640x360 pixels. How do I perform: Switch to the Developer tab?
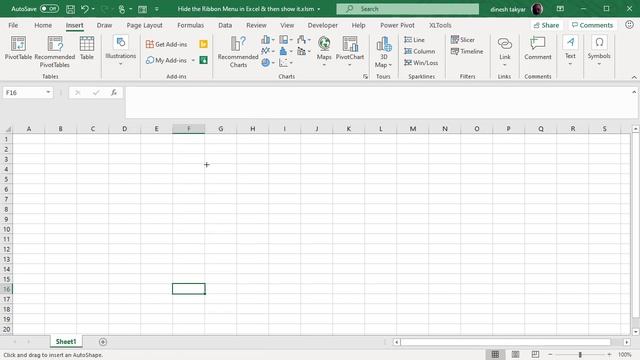[x=322, y=25]
